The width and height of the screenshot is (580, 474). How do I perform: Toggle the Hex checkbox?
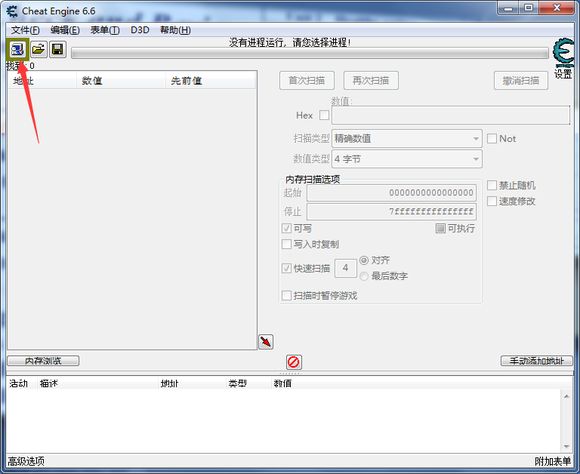(x=324, y=115)
